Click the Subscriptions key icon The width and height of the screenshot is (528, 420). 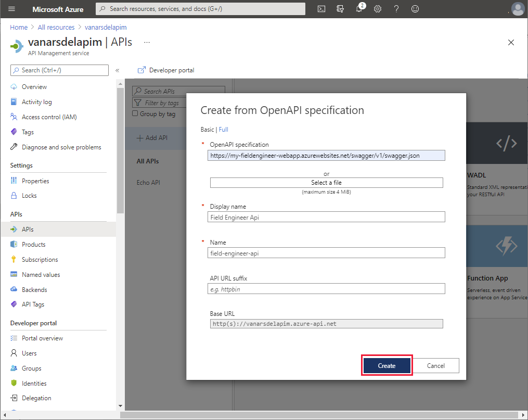(x=14, y=259)
